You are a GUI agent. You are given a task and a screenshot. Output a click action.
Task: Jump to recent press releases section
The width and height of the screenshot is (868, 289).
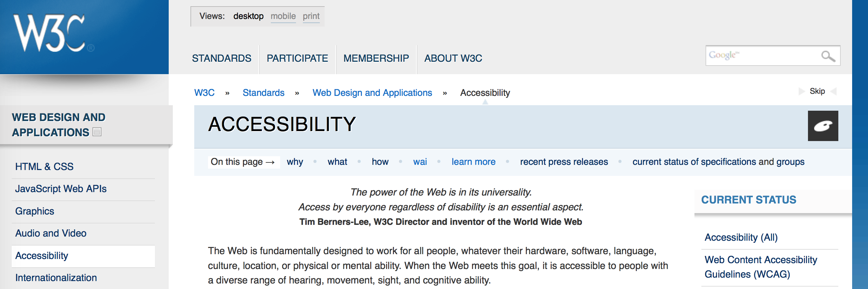(564, 162)
